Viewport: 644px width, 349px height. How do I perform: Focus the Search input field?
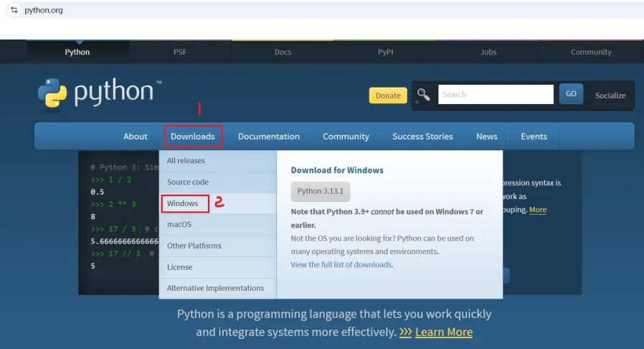pos(496,95)
